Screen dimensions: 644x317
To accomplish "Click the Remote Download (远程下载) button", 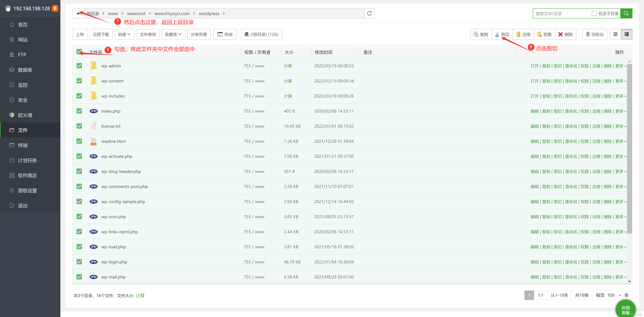I will (x=101, y=35).
